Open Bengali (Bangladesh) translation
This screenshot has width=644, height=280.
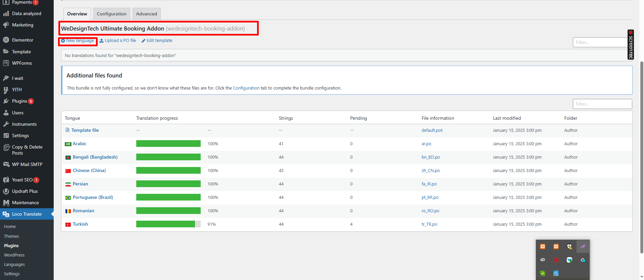pyautogui.click(x=95, y=157)
